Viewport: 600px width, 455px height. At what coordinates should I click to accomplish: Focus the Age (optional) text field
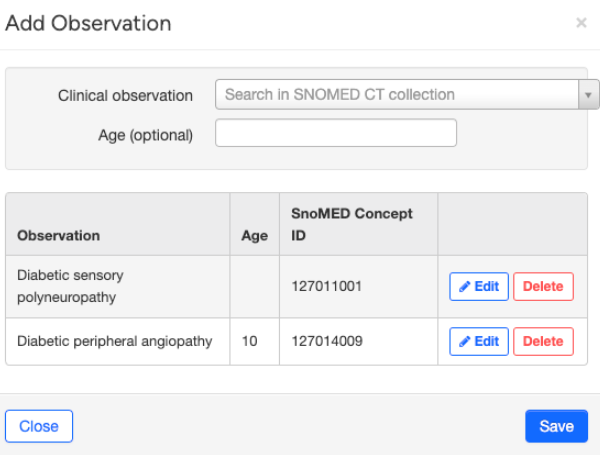336,133
